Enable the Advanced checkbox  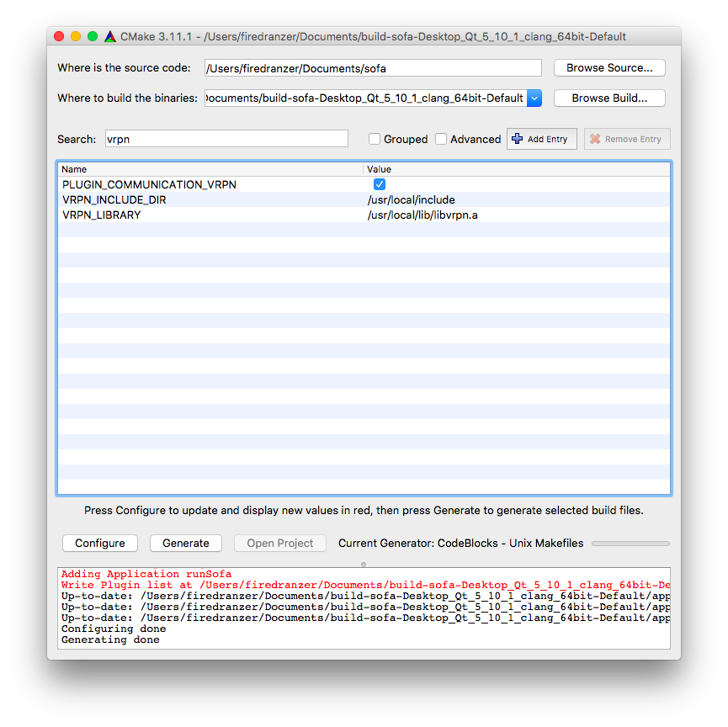pos(441,139)
